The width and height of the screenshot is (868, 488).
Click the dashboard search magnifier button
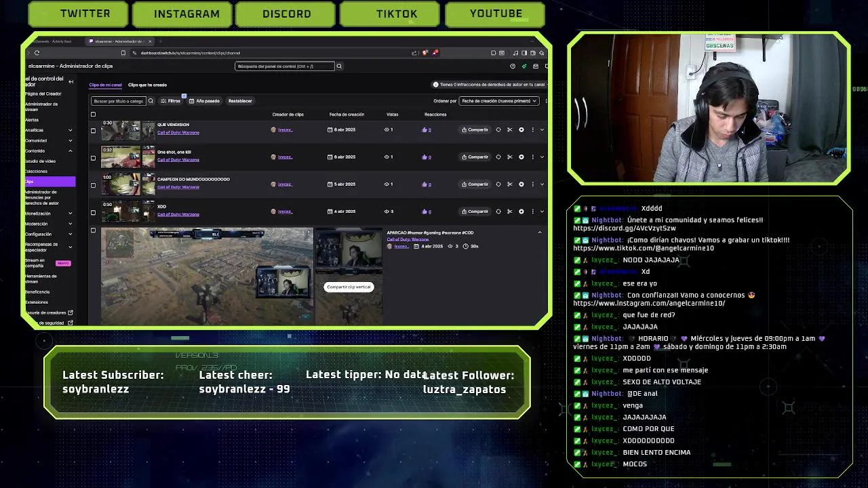point(339,66)
